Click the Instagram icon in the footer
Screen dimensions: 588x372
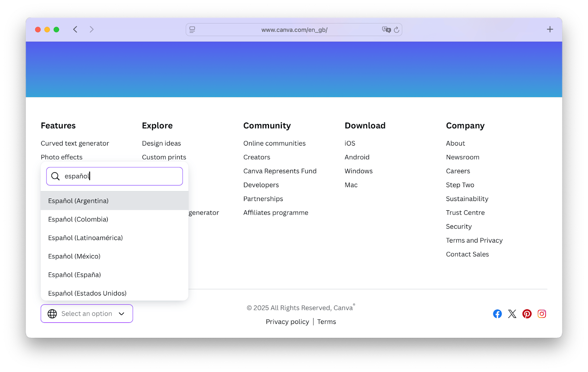click(542, 314)
